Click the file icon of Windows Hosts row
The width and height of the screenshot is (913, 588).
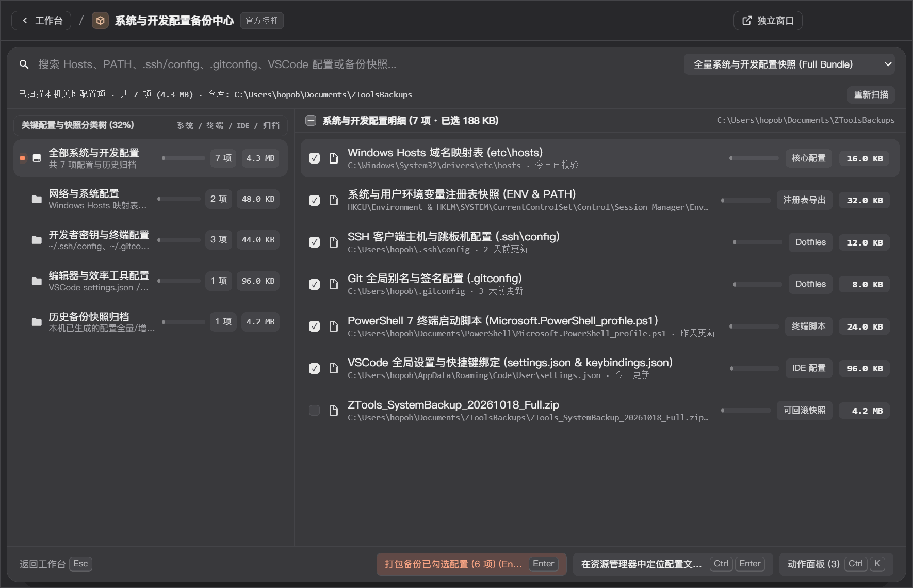334,158
